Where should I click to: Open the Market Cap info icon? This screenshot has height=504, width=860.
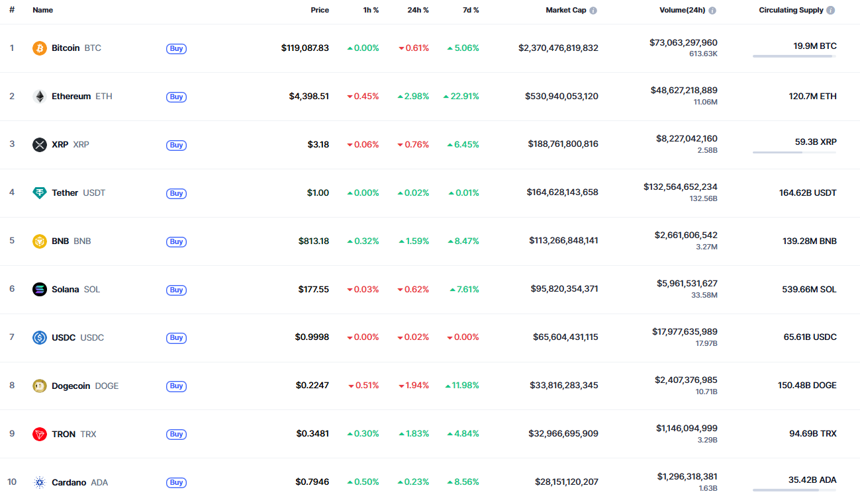click(593, 11)
